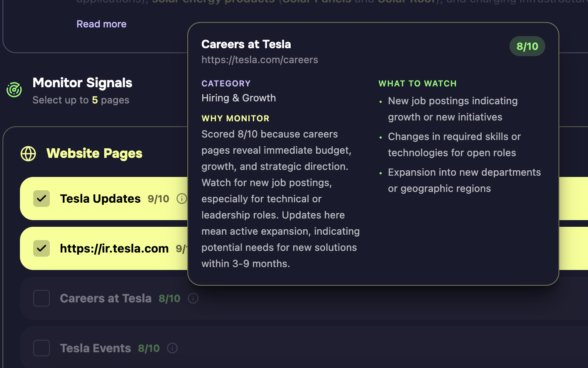Click the globe icon beside Website Pages
The height and width of the screenshot is (368, 588).
28,154
